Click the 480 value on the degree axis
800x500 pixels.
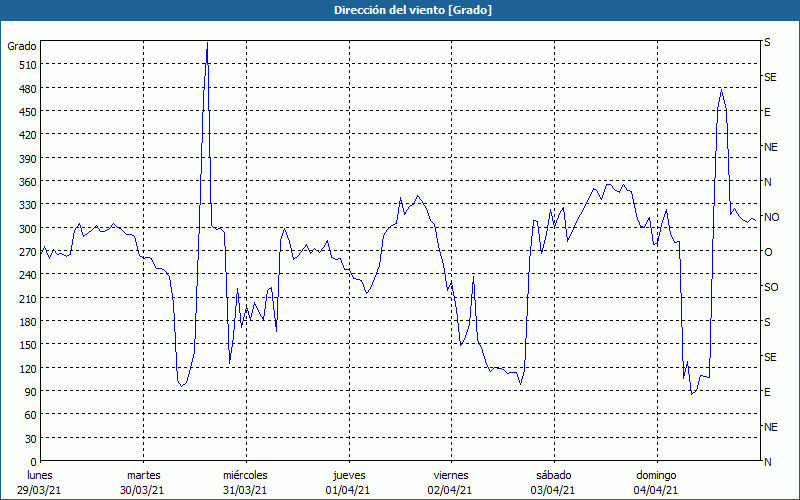pyautogui.click(x=27, y=88)
